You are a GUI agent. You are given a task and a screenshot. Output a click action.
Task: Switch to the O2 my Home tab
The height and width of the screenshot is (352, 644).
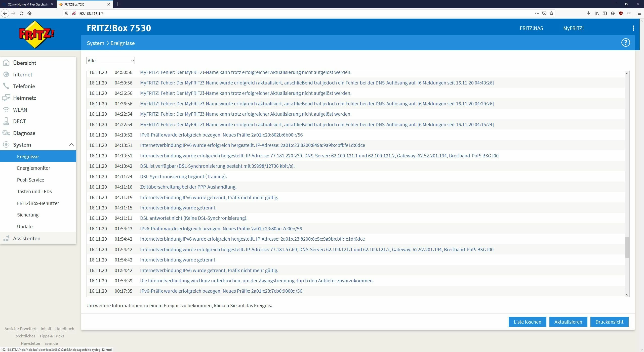pyautogui.click(x=28, y=4)
